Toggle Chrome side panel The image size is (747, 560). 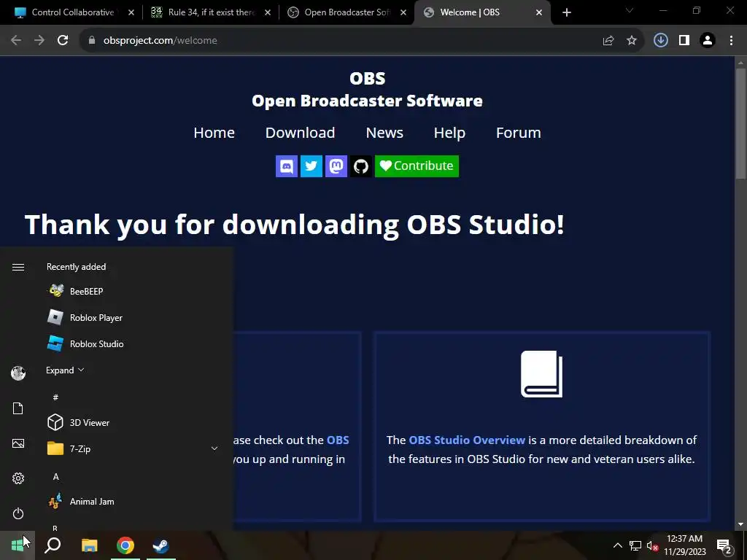coord(684,41)
